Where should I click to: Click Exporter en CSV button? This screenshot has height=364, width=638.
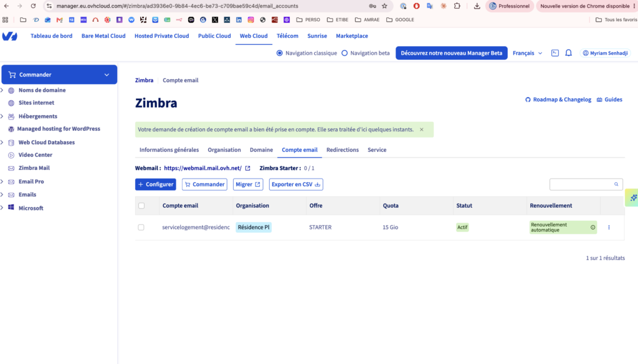(x=296, y=184)
